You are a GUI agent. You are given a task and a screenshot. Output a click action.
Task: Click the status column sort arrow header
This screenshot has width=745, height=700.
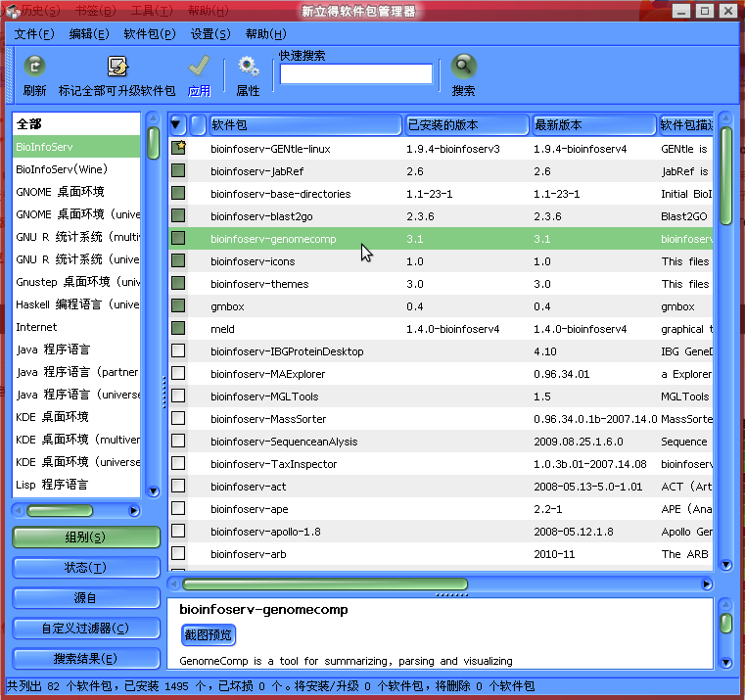click(x=177, y=124)
